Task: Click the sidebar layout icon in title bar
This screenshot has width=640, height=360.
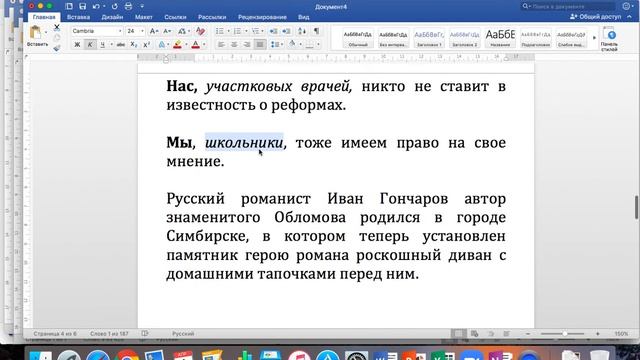Action: [69, 6]
